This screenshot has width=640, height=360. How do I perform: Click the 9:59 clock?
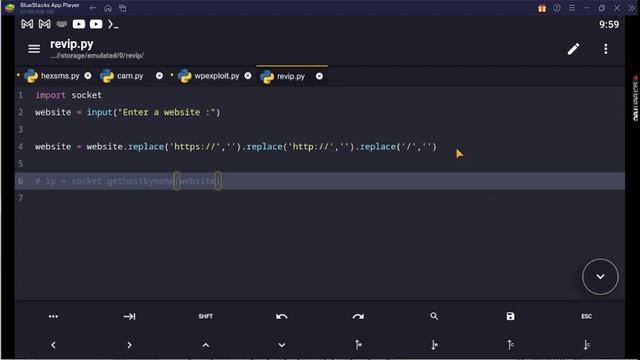(609, 24)
